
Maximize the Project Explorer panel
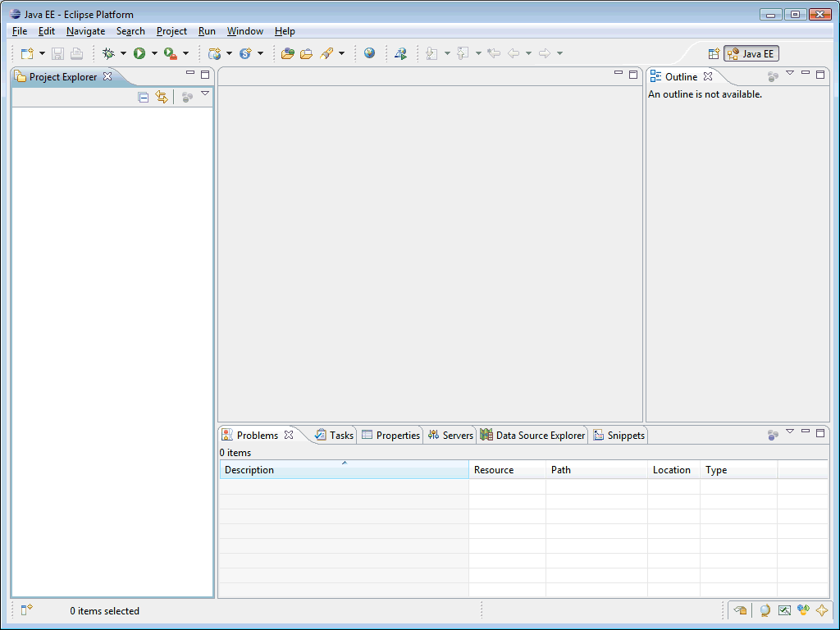pyautogui.click(x=205, y=75)
